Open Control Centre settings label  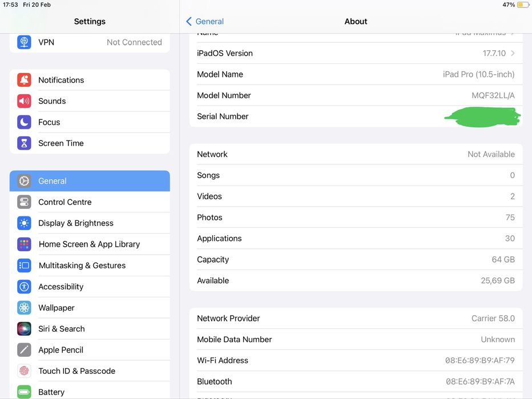point(65,202)
